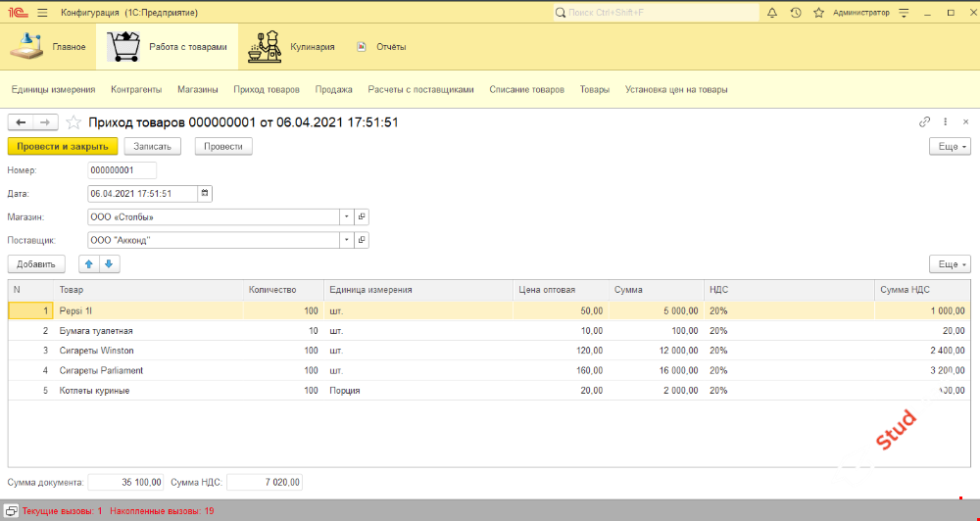980x521 pixels.
Task: Expand the Магазин dropdown list
Action: [346, 216]
